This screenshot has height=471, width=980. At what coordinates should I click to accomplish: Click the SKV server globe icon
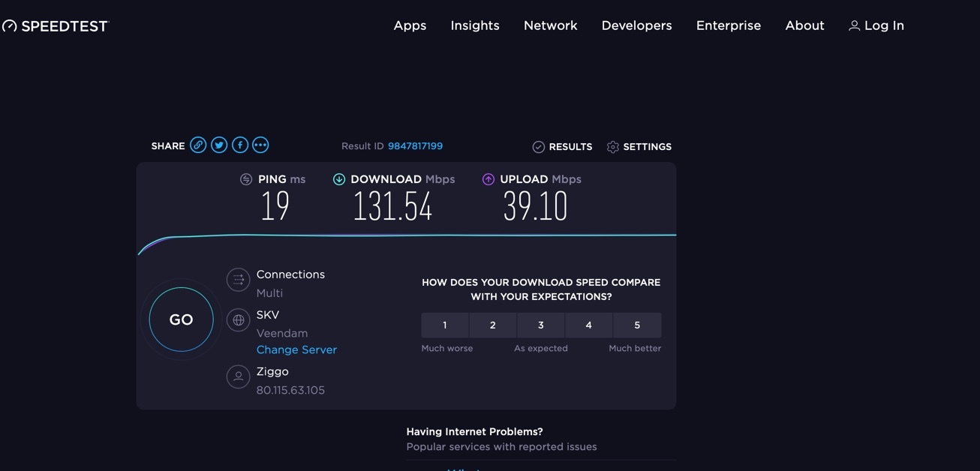pyautogui.click(x=238, y=320)
